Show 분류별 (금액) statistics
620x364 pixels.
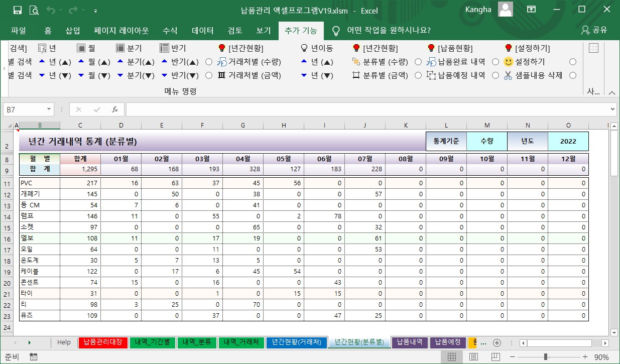pyautogui.click(x=380, y=76)
